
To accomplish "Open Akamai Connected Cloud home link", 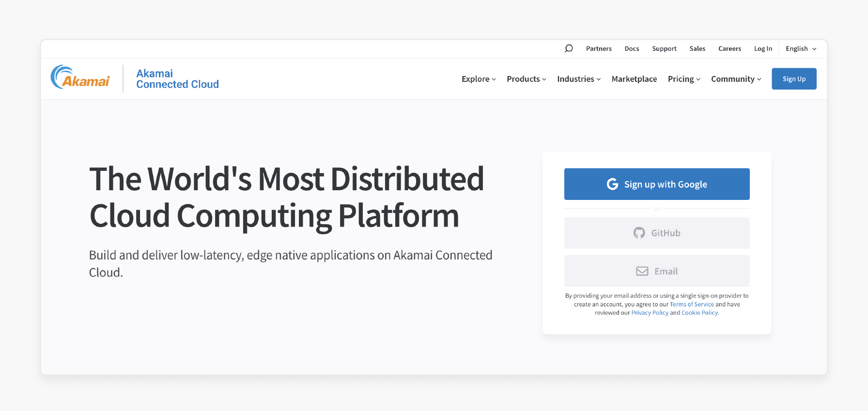I will [177, 79].
